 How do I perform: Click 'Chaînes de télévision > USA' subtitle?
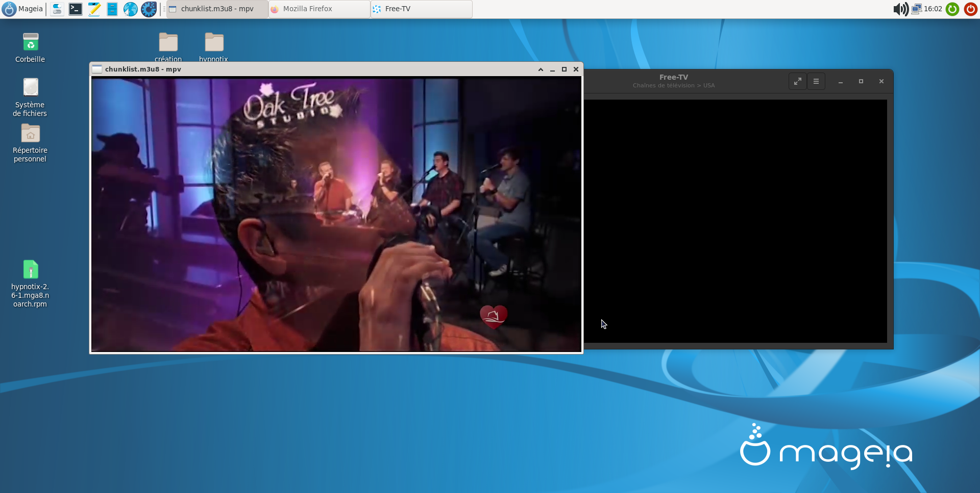coord(674,85)
